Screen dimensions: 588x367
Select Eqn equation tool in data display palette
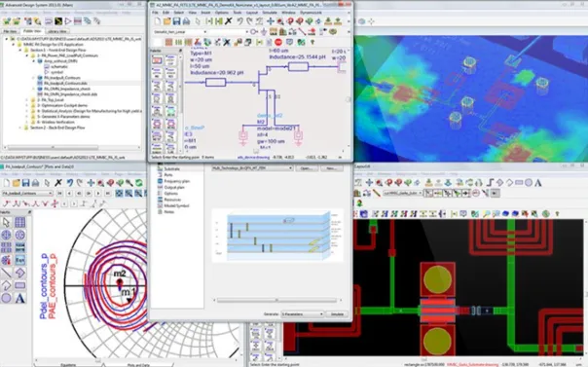[19, 260]
